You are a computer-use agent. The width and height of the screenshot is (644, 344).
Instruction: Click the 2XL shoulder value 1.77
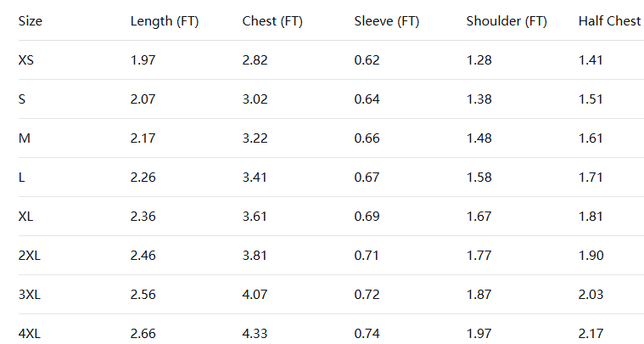pos(479,255)
